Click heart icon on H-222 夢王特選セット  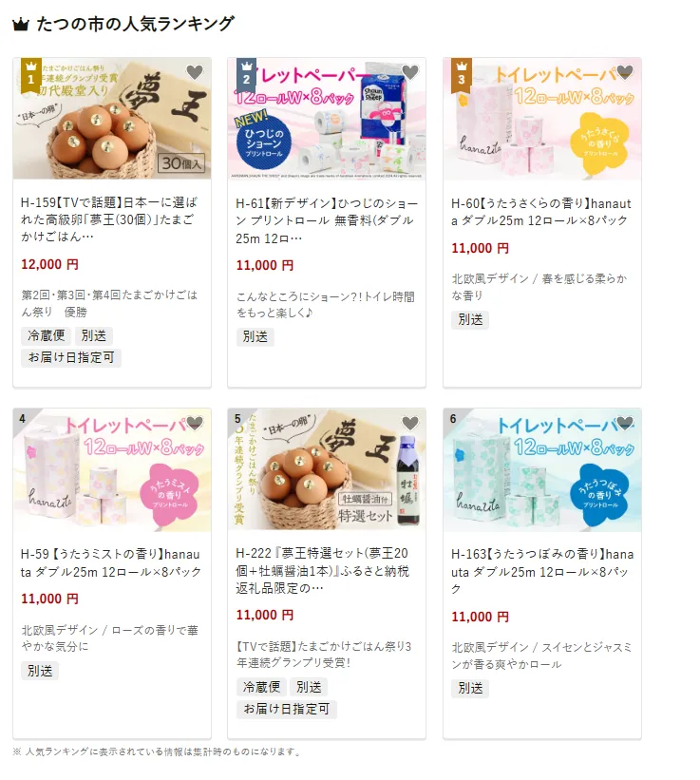[x=409, y=424]
